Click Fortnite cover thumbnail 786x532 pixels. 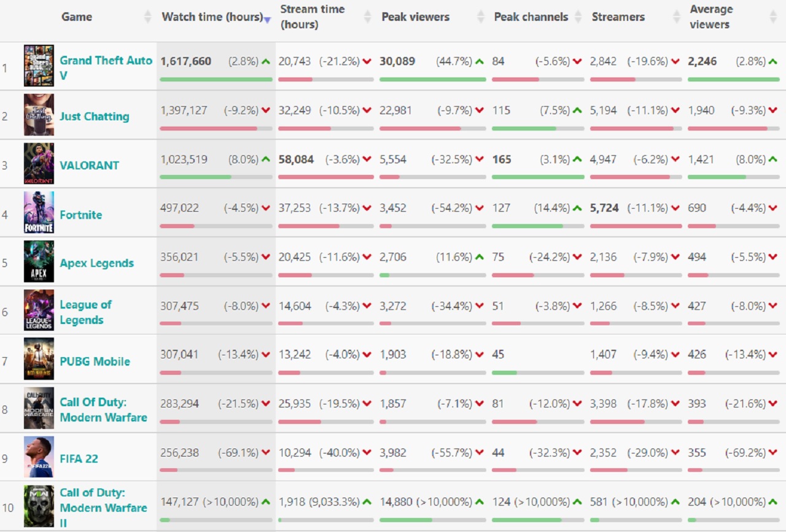point(39,212)
